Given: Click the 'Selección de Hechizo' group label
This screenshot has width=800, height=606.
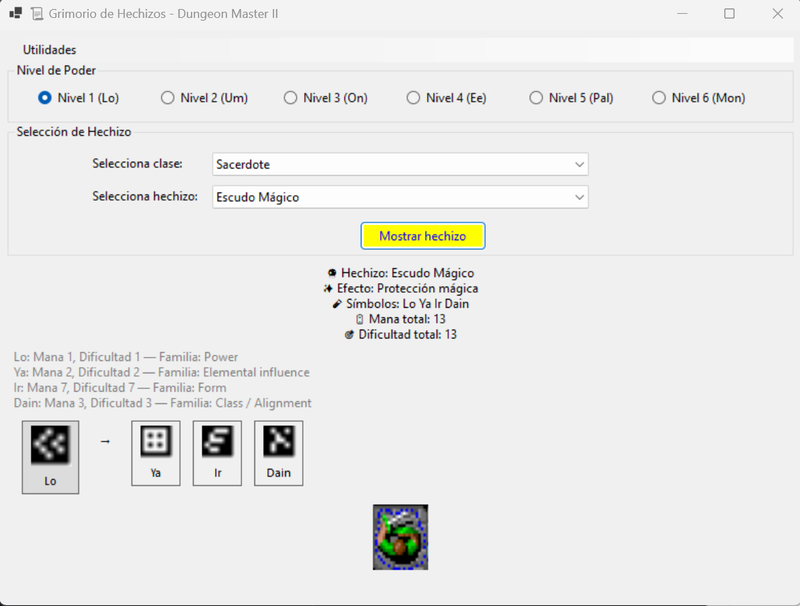Looking at the screenshot, I should 74,132.
